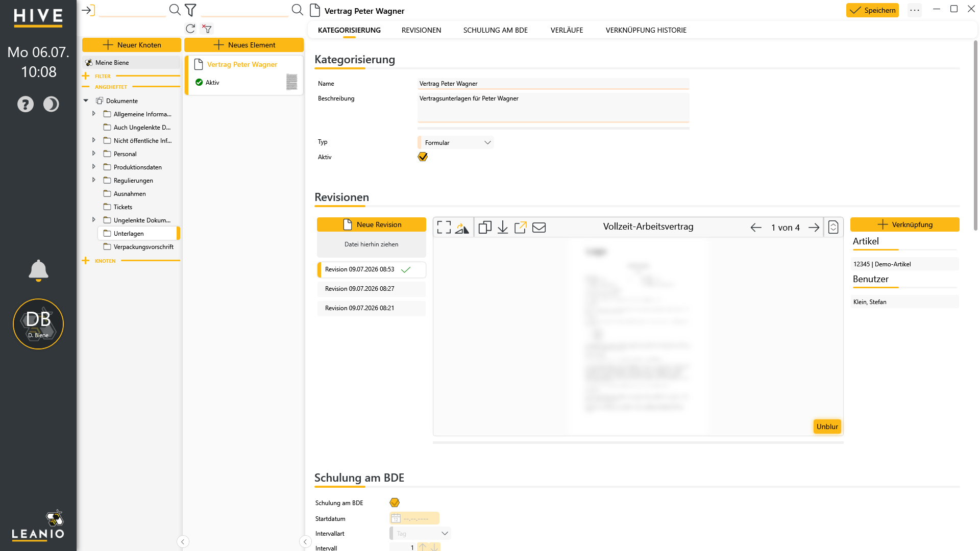Expand the Regulierungen folder
The width and height of the screenshot is (980, 551).
[94, 180]
